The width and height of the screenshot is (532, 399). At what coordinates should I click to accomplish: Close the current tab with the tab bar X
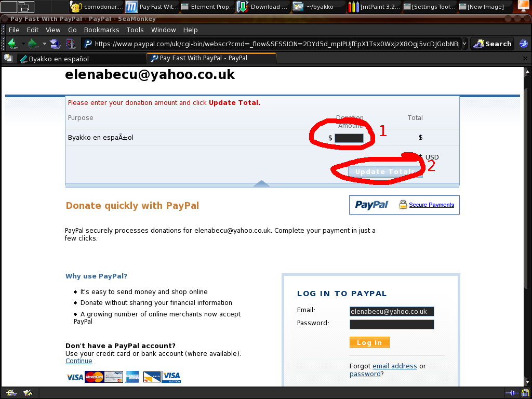pos(525,58)
